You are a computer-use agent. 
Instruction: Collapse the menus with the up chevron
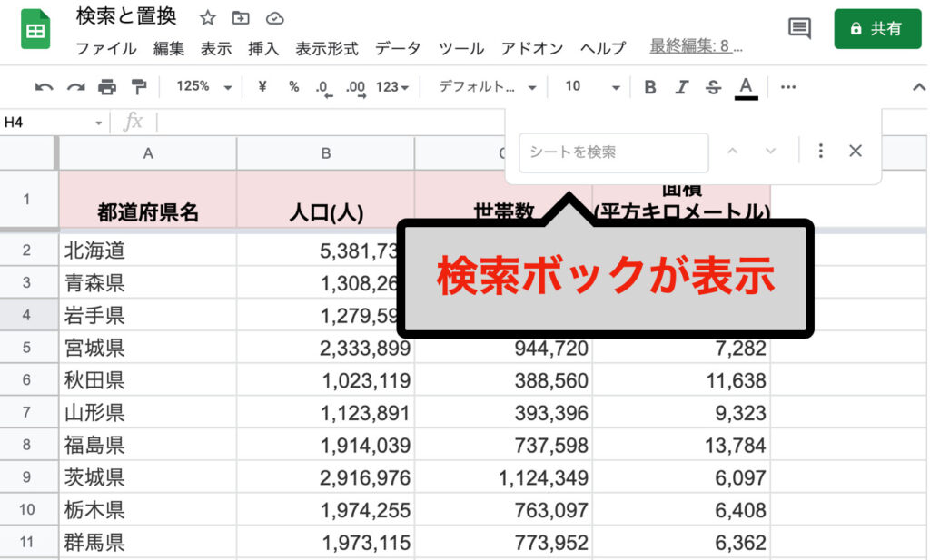click(x=918, y=87)
